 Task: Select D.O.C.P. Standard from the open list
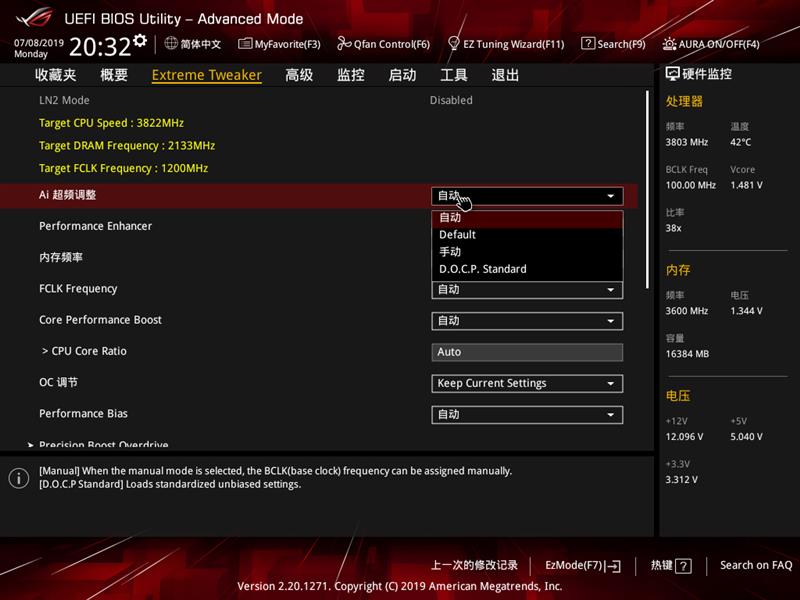491,268
